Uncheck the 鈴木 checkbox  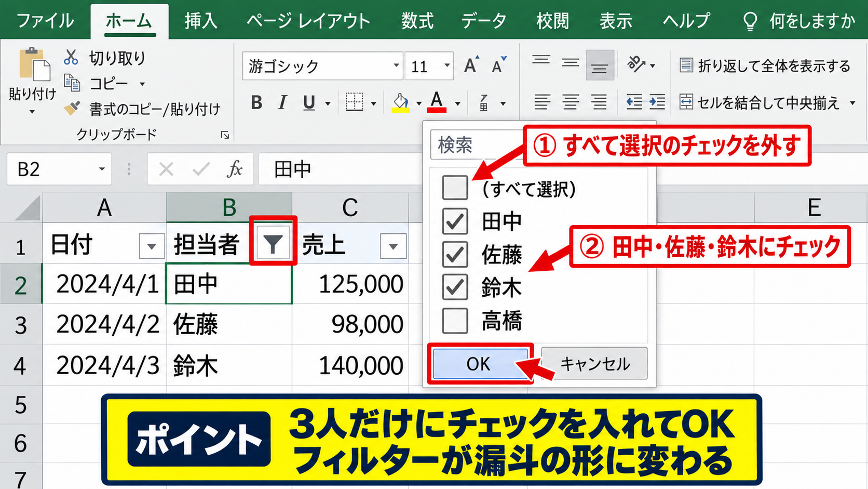tap(455, 287)
